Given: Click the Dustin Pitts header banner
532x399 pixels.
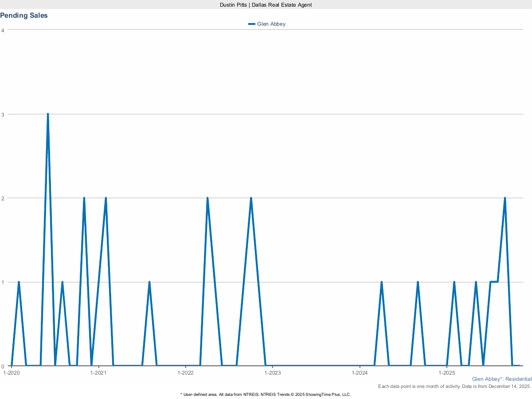Looking at the screenshot, I should coord(266,5).
